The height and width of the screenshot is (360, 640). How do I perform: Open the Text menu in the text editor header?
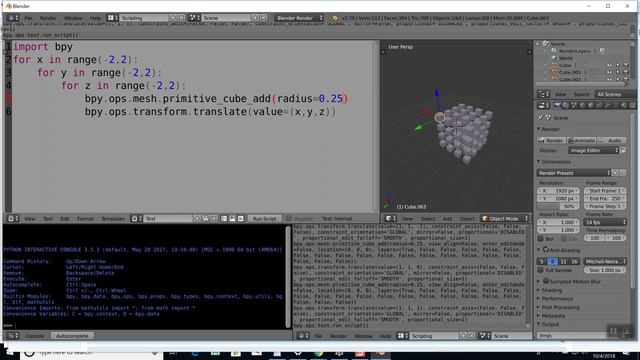click(48, 219)
